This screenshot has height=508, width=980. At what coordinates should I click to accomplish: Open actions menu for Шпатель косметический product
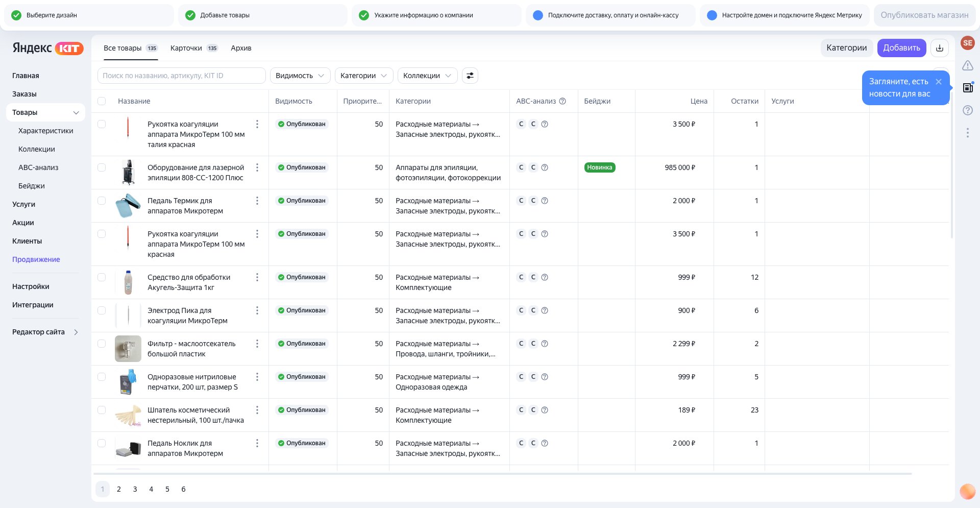(x=257, y=410)
